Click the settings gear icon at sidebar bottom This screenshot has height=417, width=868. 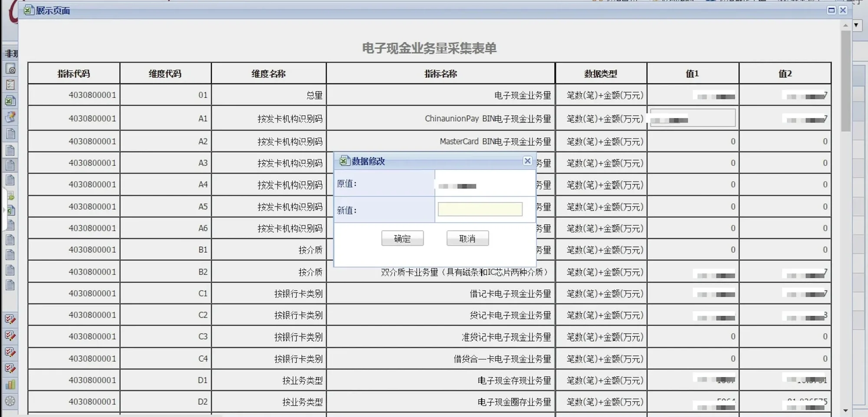(10, 401)
